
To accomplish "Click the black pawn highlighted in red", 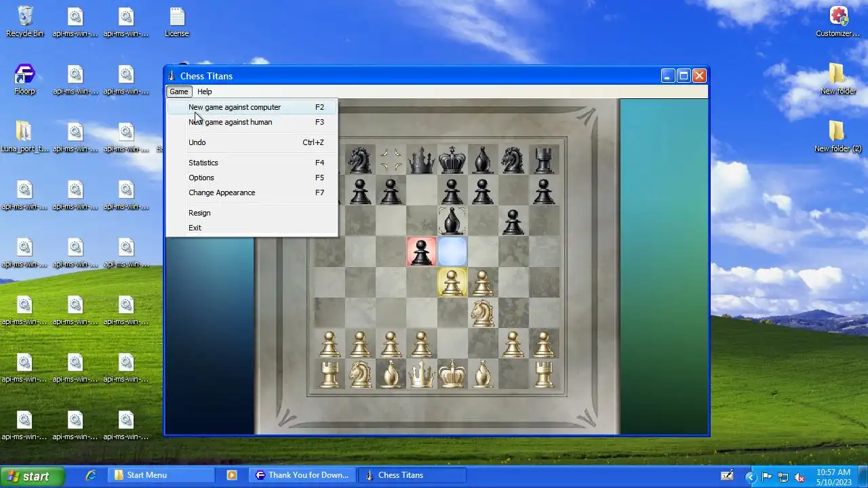I will pyautogui.click(x=421, y=251).
